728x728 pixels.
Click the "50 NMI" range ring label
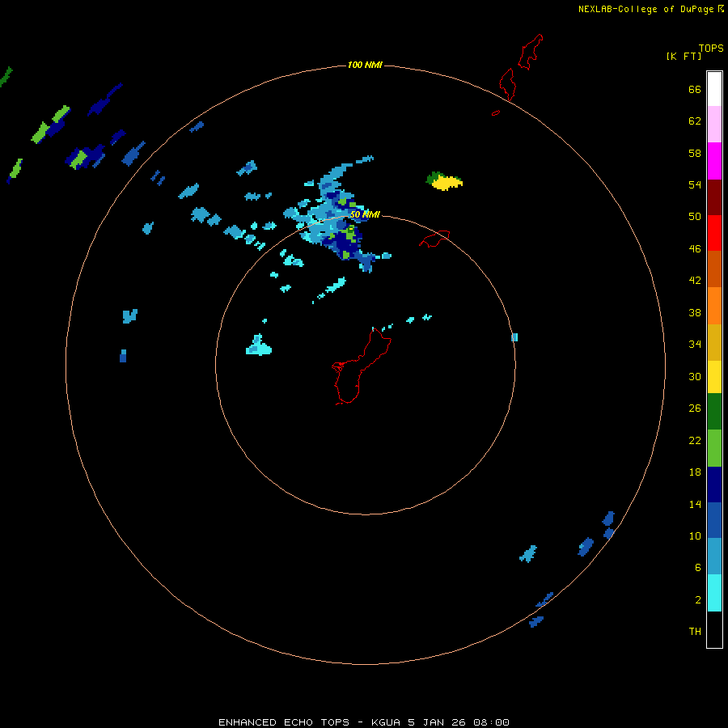(365, 214)
